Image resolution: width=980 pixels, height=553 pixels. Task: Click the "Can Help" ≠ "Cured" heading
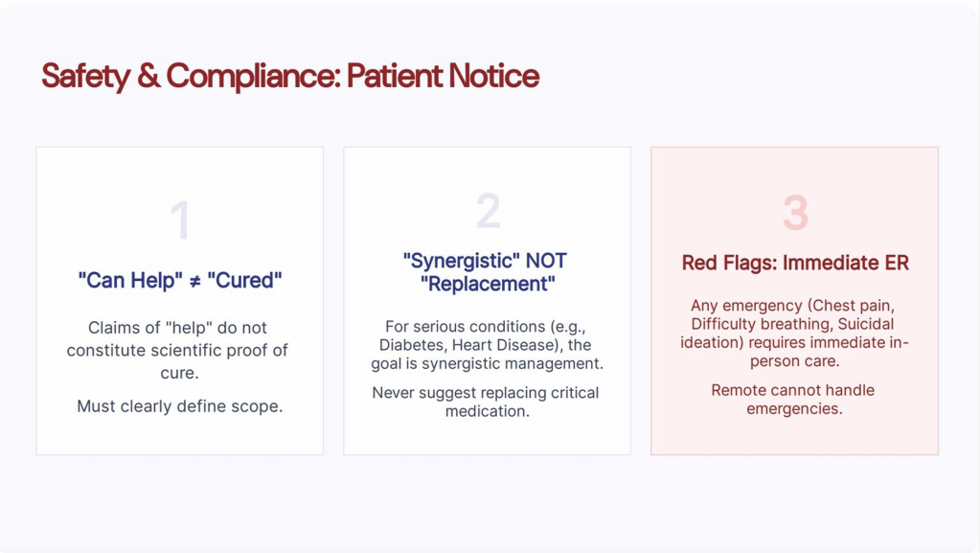point(180,281)
